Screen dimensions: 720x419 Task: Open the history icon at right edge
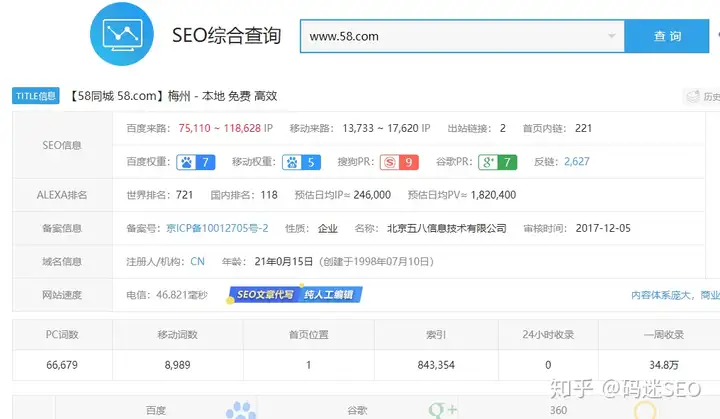point(692,96)
